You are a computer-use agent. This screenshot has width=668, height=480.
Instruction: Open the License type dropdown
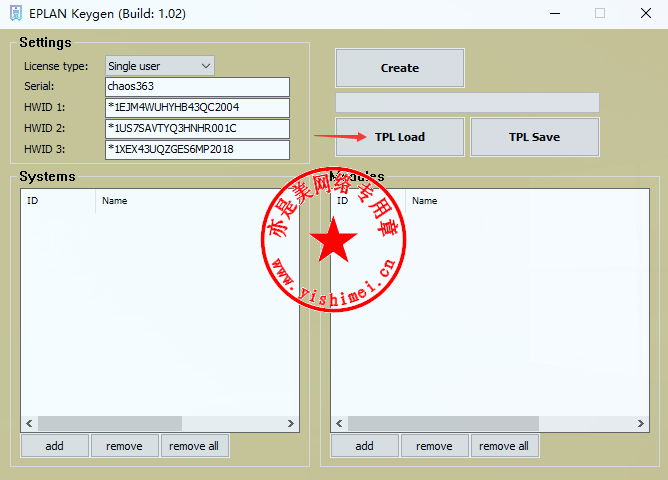[160, 66]
